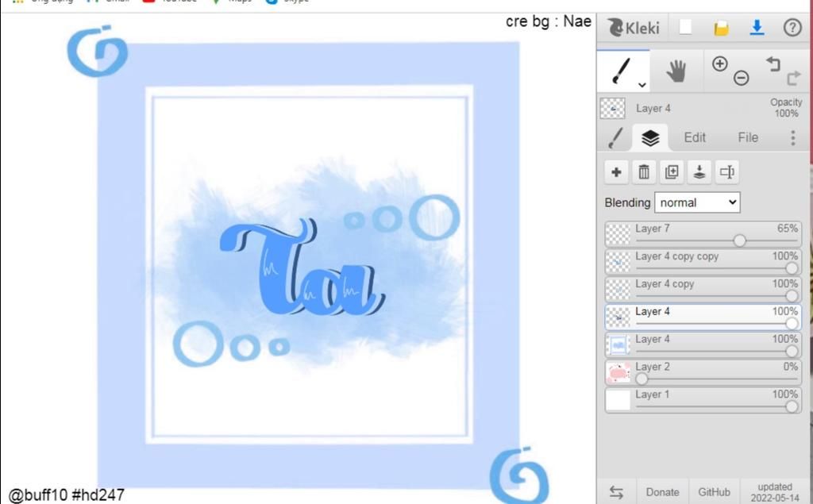Undo the last action
This screenshot has height=504, width=813.
point(773,63)
